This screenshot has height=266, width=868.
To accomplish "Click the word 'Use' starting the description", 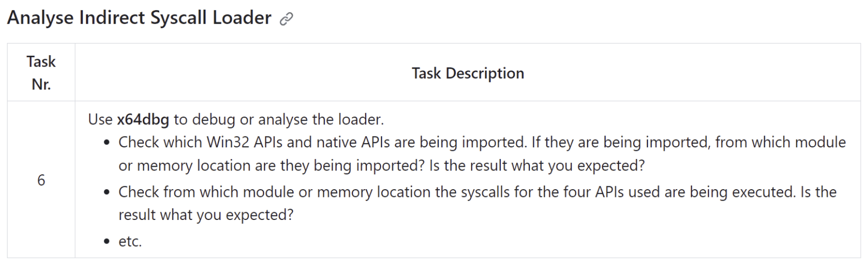I will (x=100, y=119).
